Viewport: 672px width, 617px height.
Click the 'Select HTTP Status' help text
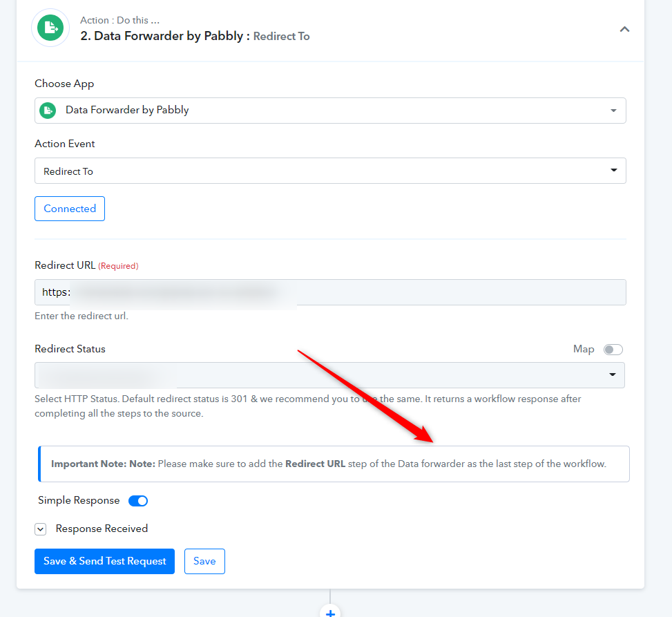(308, 406)
